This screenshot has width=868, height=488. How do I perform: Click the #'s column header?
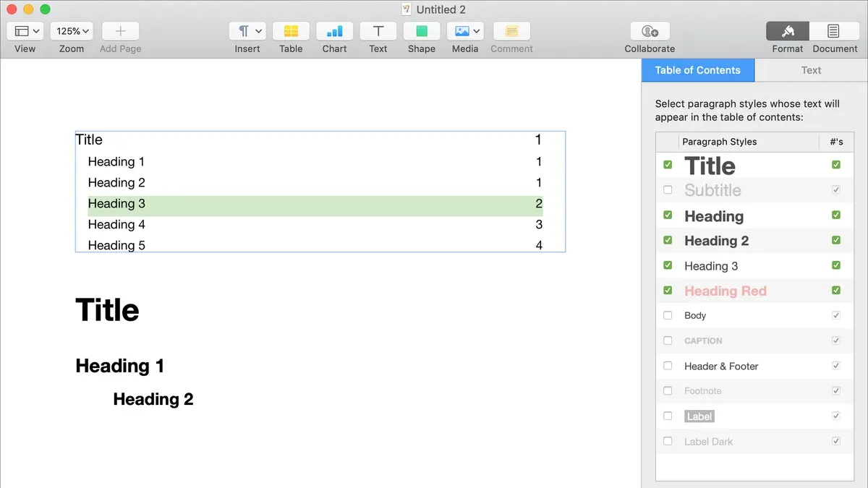[x=836, y=142]
